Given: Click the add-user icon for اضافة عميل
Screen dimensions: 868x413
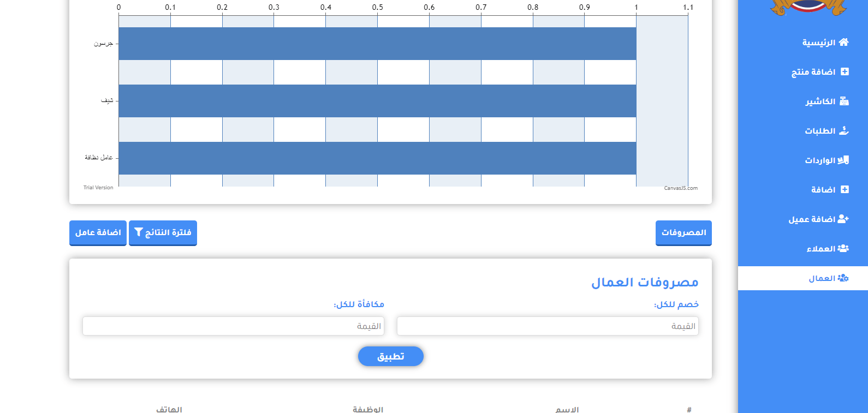Looking at the screenshot, I should pos(843,219).
